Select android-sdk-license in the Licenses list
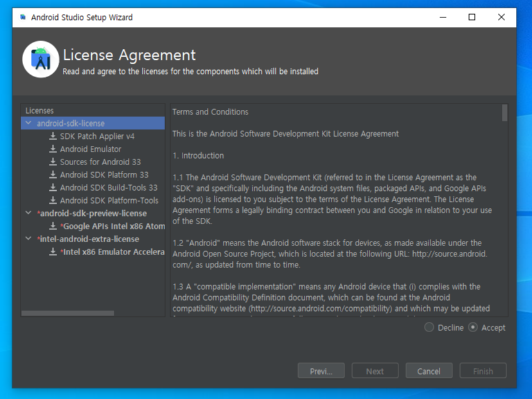The image size is (532, 399). 93,123
